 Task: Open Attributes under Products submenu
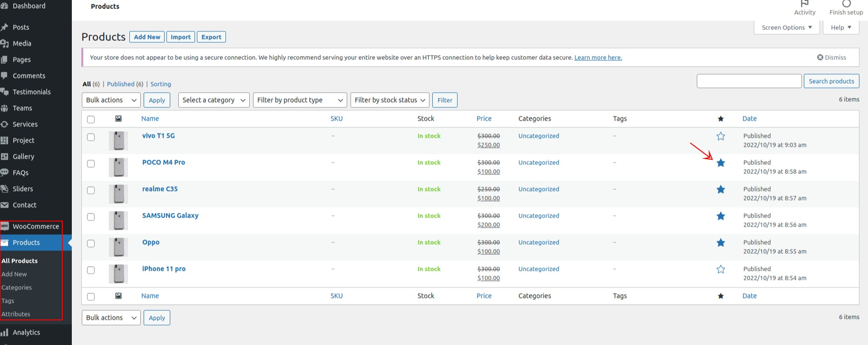point(16,314)
